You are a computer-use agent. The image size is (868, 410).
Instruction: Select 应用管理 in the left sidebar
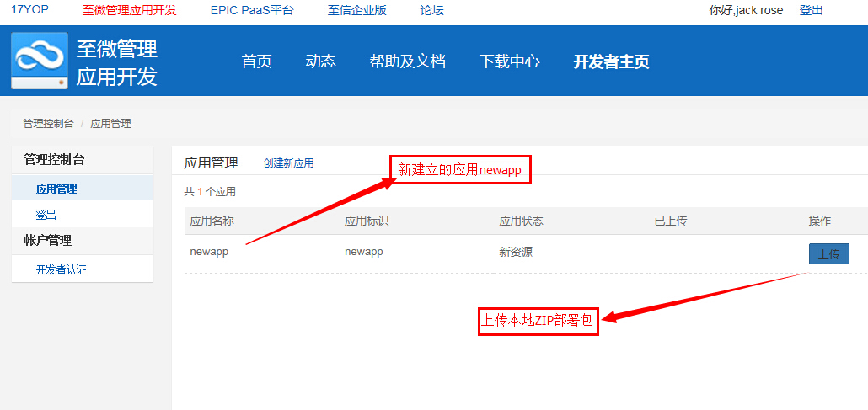pos(83,189)
